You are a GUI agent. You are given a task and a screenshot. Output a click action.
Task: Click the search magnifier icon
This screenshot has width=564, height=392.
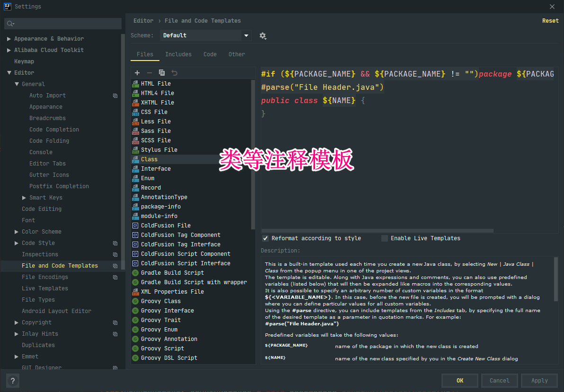pyautogui.click(x=10, y=24)
